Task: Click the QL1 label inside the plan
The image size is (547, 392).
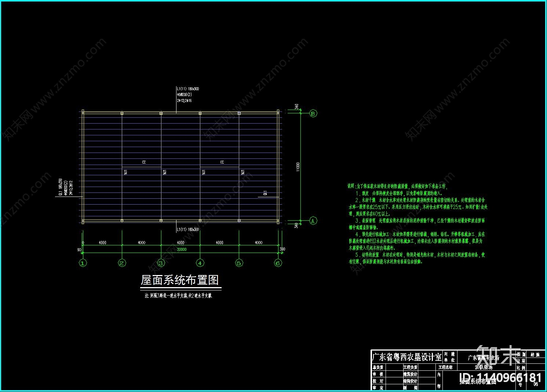Action: click(265, 193)
